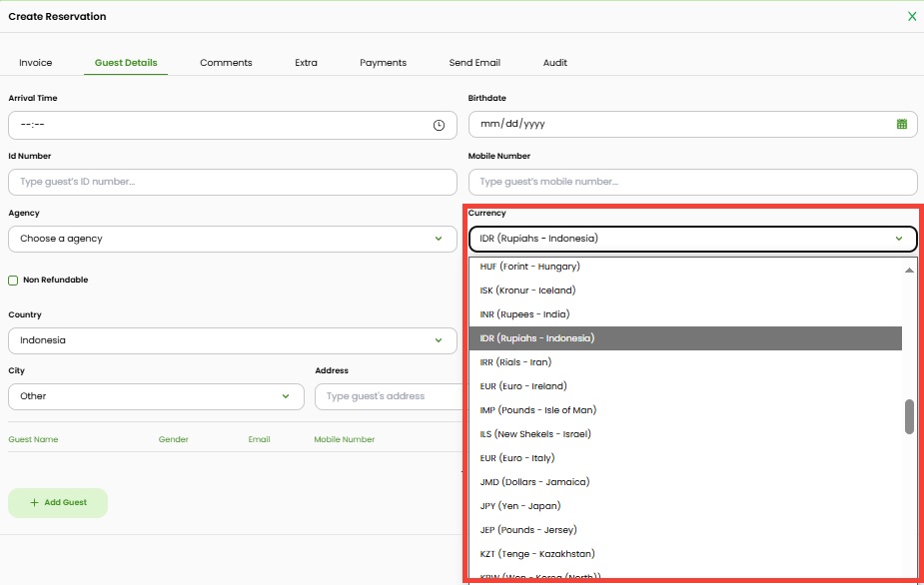Click the currency list scrollbar thumb
The image size is (924, 585).
pyautogui.click(x=909, y=416)
